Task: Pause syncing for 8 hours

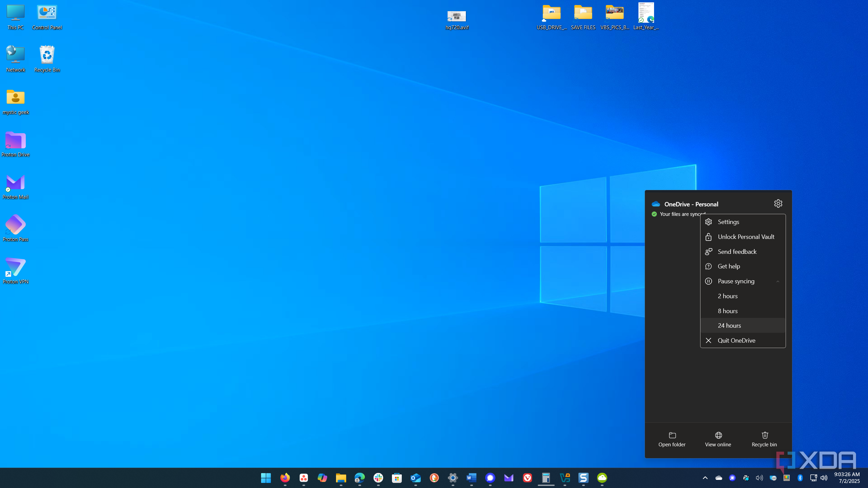Action: point(743,311)
